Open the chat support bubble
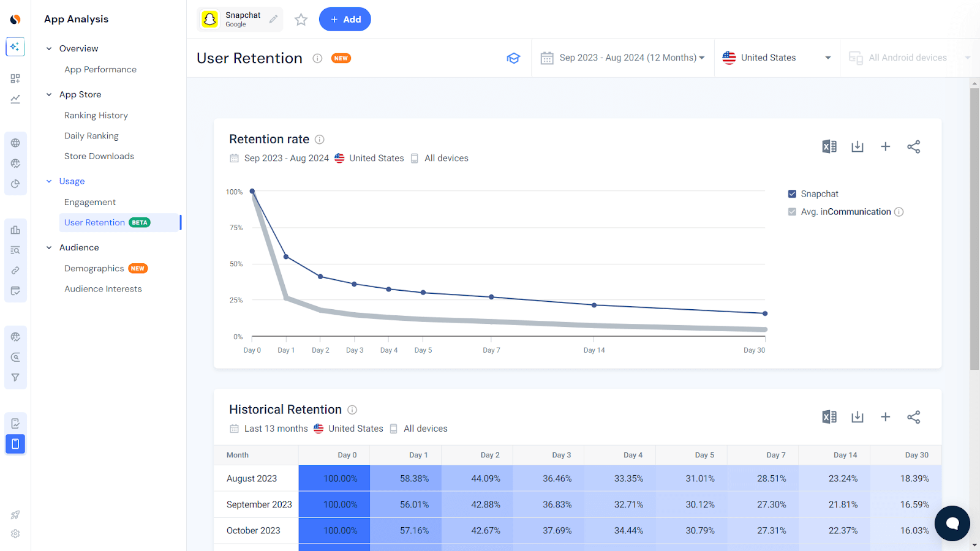Screen dimensions: 980x551 pos(951,523)
